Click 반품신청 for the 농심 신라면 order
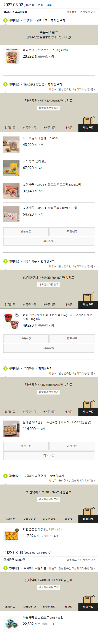Image resolution: width=98 pixels, height=644 pixels. coord(26,339)
